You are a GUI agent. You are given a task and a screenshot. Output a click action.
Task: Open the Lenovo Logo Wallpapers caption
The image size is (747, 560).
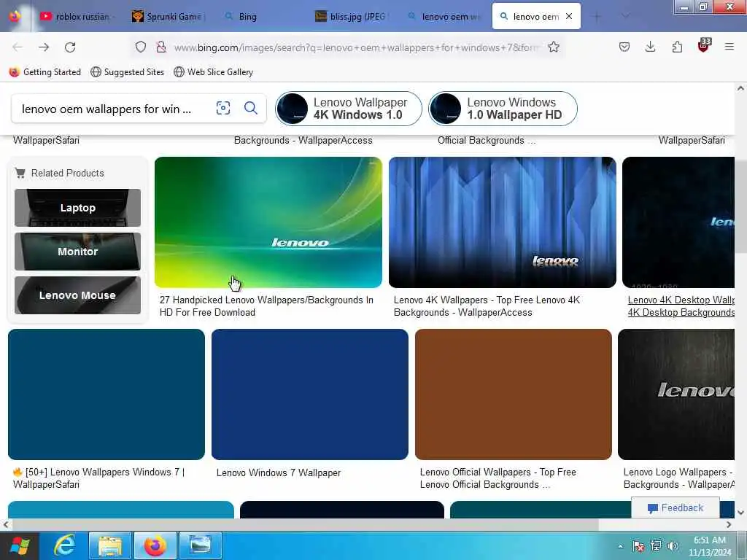point(679,478)
